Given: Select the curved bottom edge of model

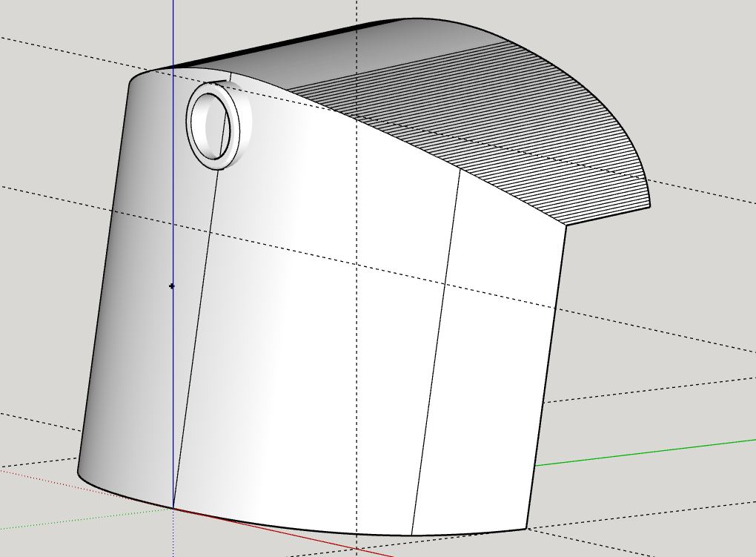Looking at the screenshot, I should 296,529.
